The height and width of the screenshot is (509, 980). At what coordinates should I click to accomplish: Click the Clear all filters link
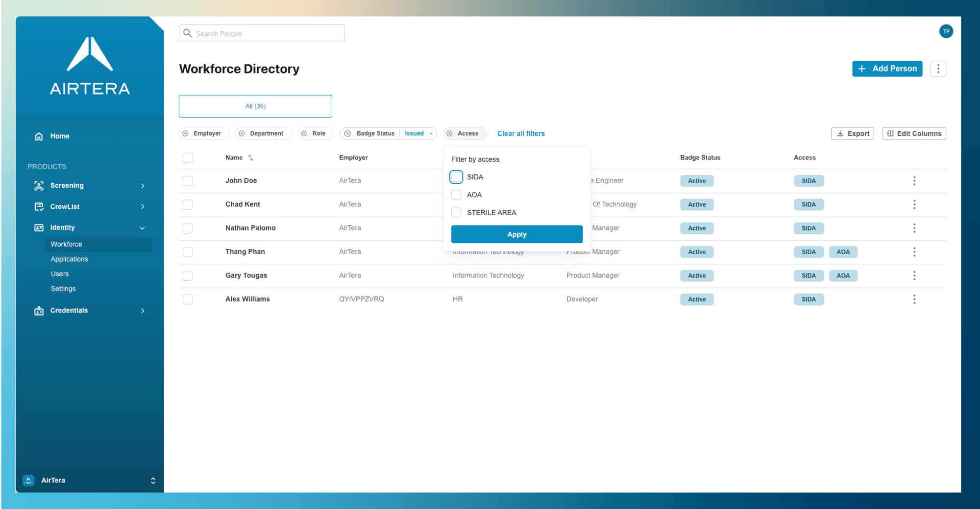(521, 134)
